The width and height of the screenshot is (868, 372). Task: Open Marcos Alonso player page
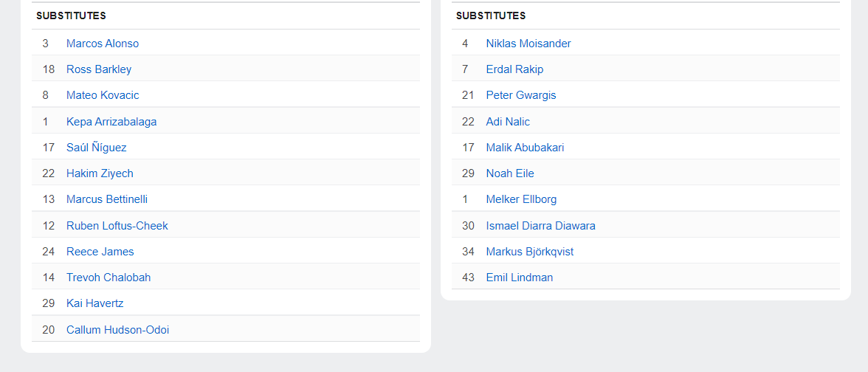103,44
